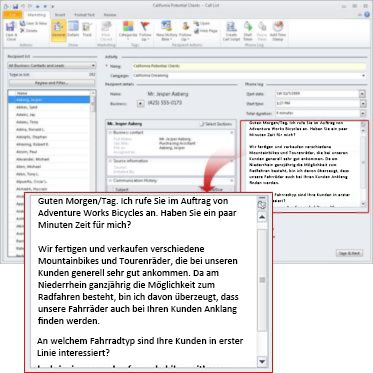The height and width of the screenshot is (373, 373).
Task: Click the phone number (425) 555-0173
Action: [x=165, y=103]
